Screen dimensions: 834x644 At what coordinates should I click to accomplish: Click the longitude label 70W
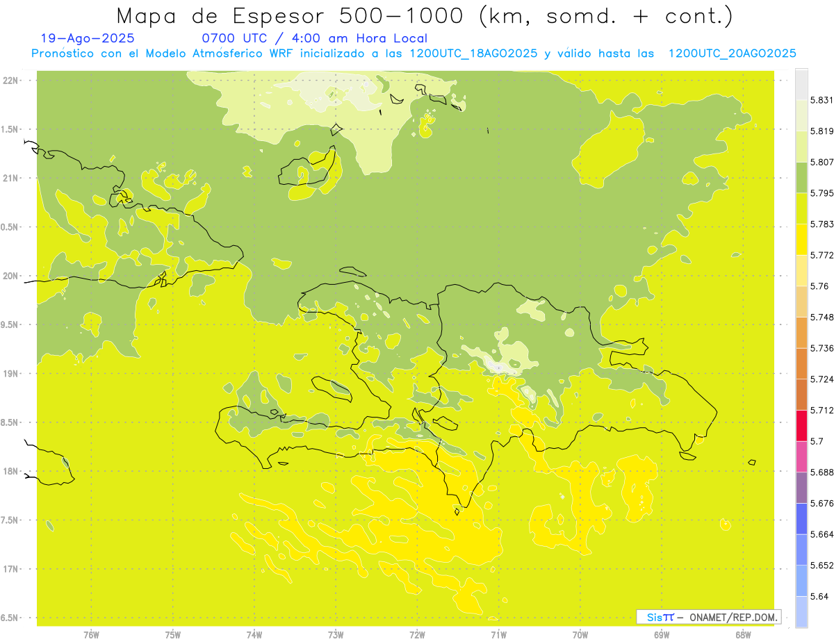[580, 634]
